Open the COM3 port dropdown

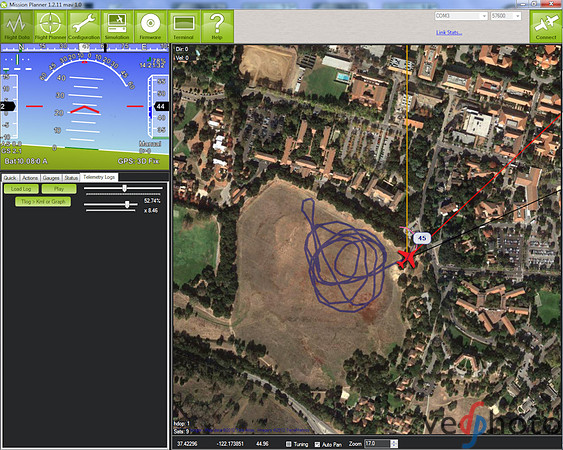point(461,16)
